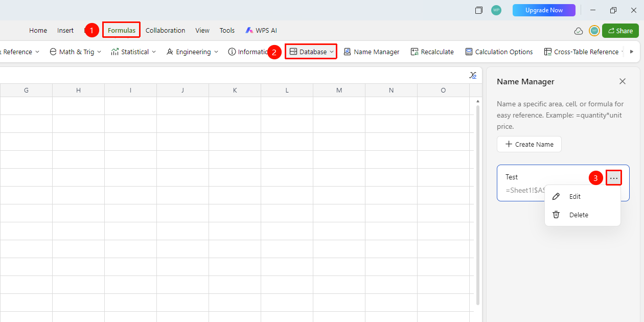Click the Share button
This screenshot has width=644, height=322.
coord(620,31)
